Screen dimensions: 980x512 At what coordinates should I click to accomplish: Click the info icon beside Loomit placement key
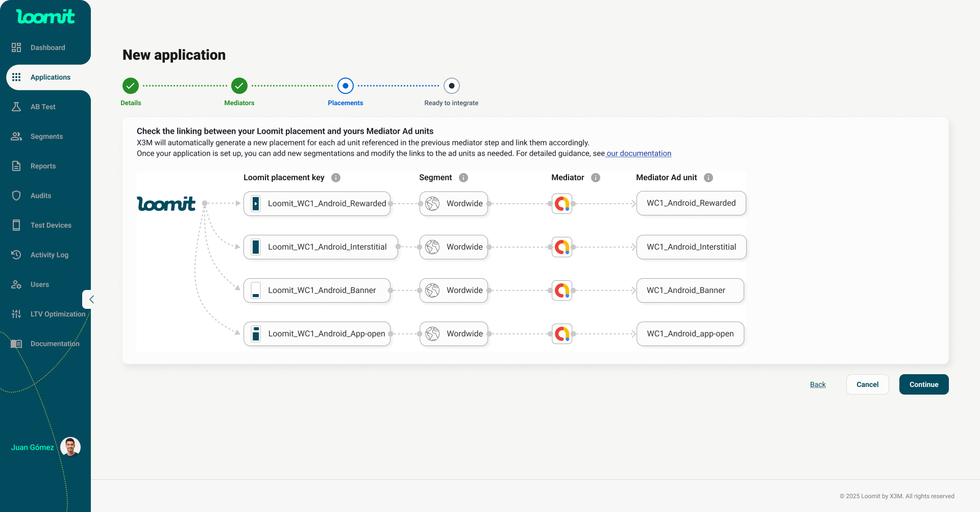click(336, 178)
